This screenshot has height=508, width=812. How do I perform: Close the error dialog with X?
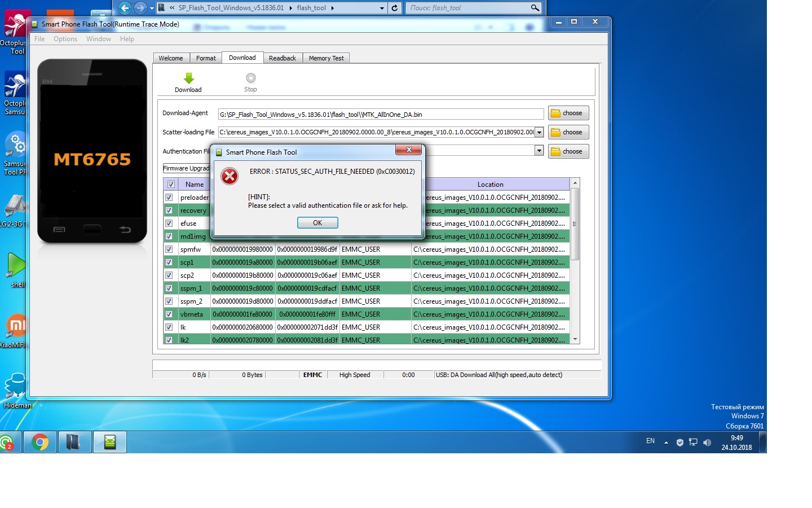(x=409, y=150)
